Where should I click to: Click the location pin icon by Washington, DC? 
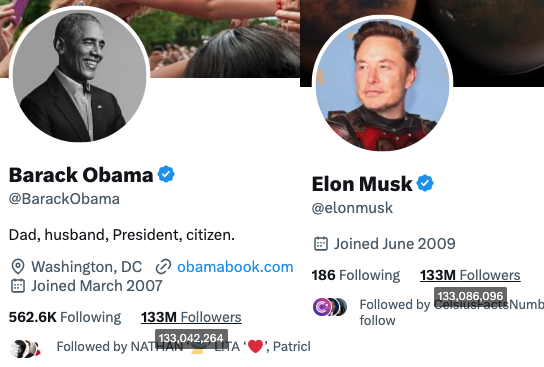pyautogui.click(x=18, y=267)
